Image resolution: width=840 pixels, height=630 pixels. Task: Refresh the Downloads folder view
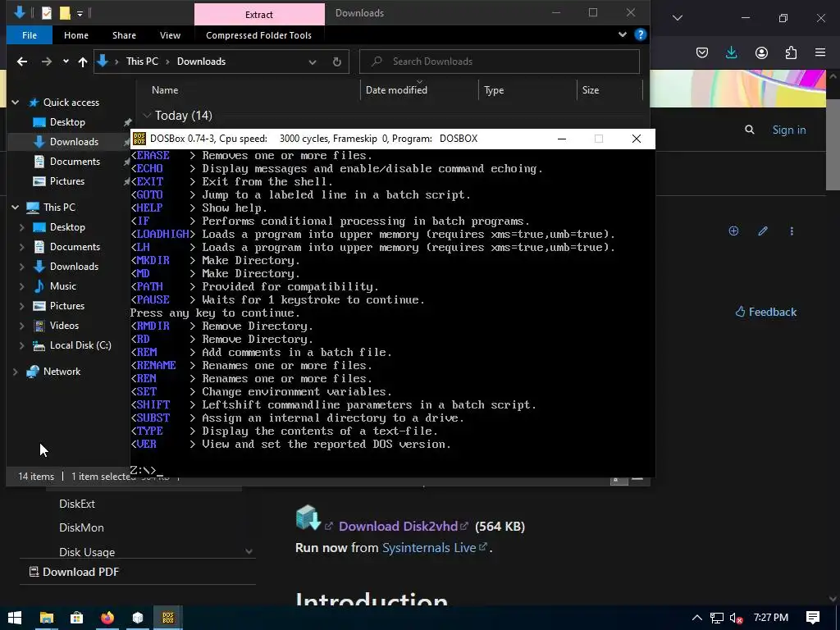click(337, 62)
